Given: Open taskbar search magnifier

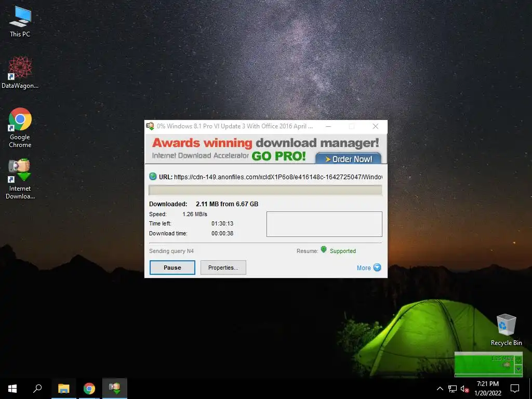Looking at the screenshot, I should click(x=37, y=389).
